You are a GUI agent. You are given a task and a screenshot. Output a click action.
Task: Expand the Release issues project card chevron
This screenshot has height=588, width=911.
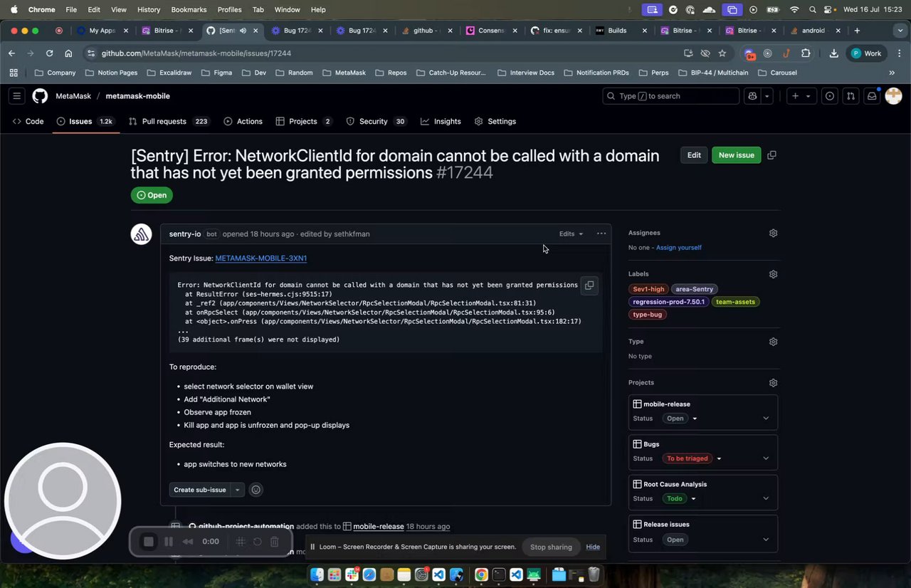(x=766, y=540)
